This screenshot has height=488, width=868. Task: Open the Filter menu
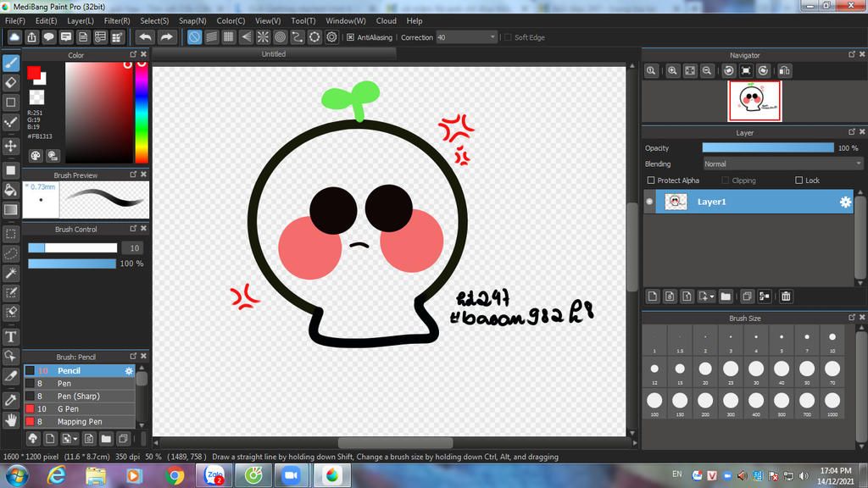[117, 20]
